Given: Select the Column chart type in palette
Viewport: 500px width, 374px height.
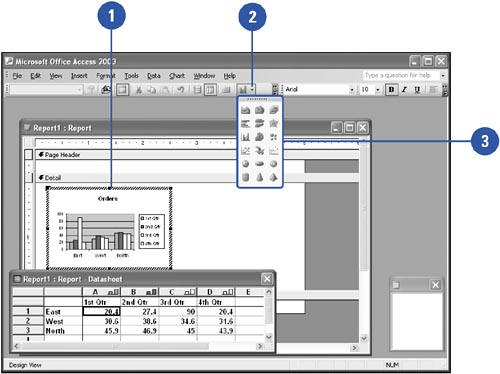Looking at the screenshot, I should tap(246, 137).
